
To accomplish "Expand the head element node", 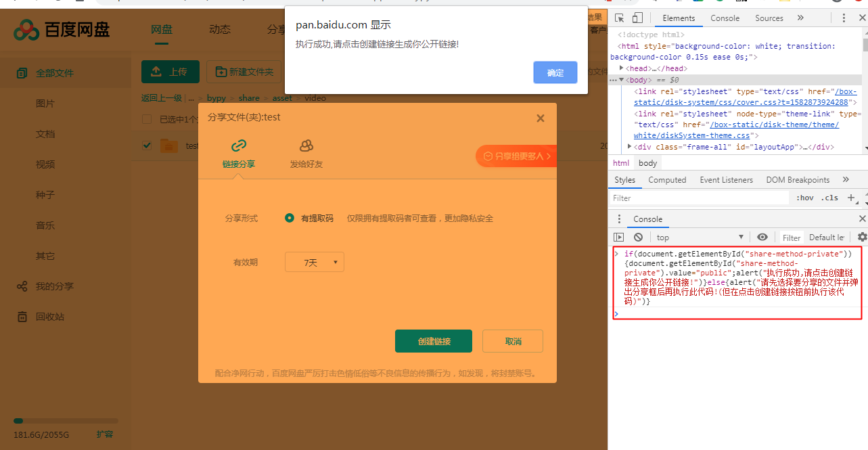I will pyautogui.click(x=622, y=68).
